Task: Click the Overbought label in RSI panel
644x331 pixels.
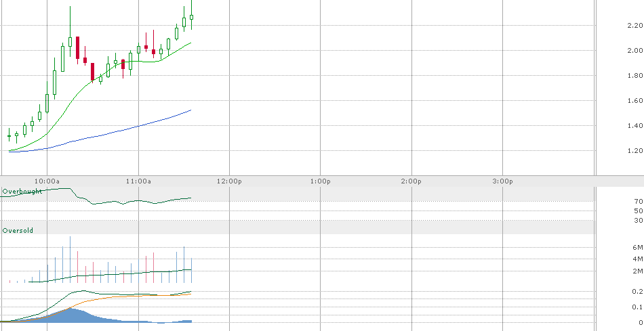Action: tap(22, 191)
